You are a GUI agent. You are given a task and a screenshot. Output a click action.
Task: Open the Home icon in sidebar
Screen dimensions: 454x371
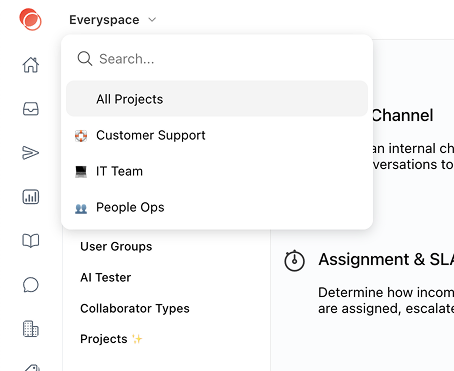coord(31,65)
